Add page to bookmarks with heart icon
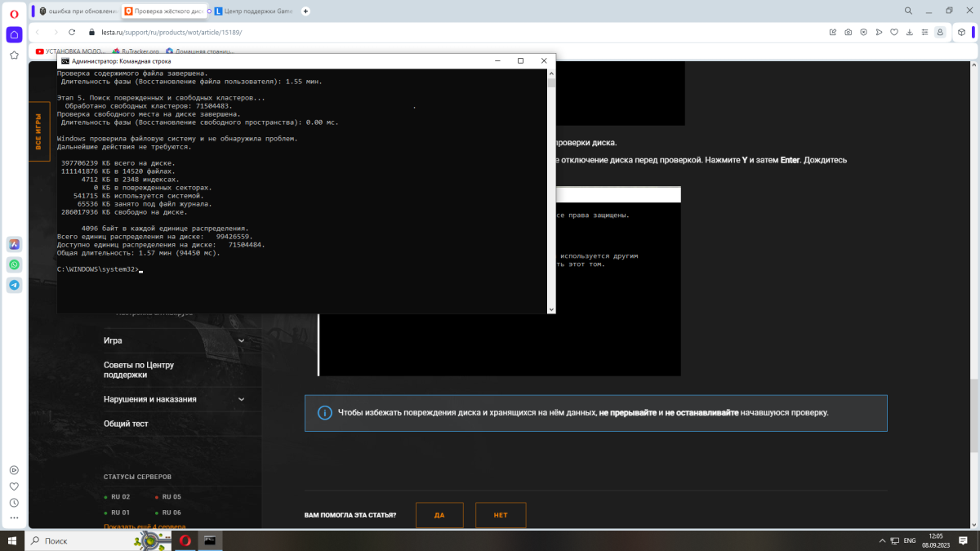 pyautogui.click(x=894, y=32)
